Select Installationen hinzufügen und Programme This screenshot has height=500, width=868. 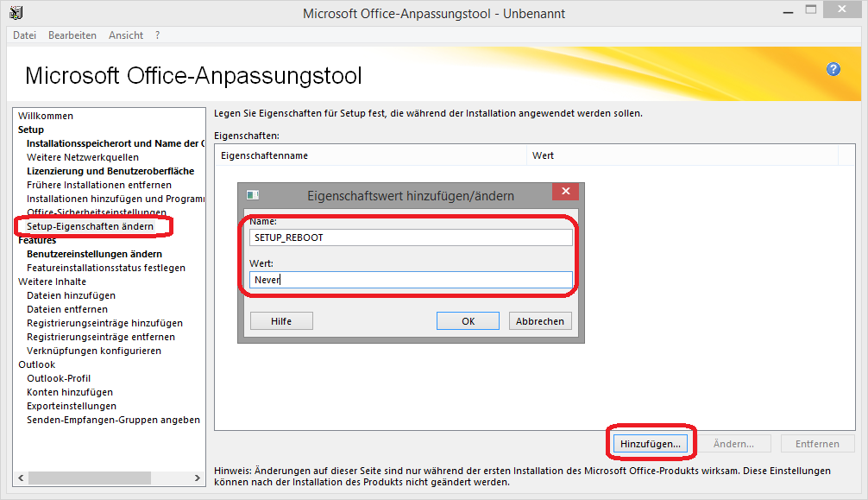coord(115,199)
